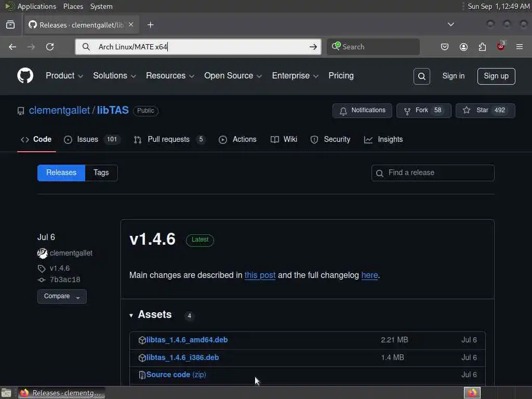The image size is (532, 399).
Task: Fork the libTAS repository
Action: click(424, 111)
